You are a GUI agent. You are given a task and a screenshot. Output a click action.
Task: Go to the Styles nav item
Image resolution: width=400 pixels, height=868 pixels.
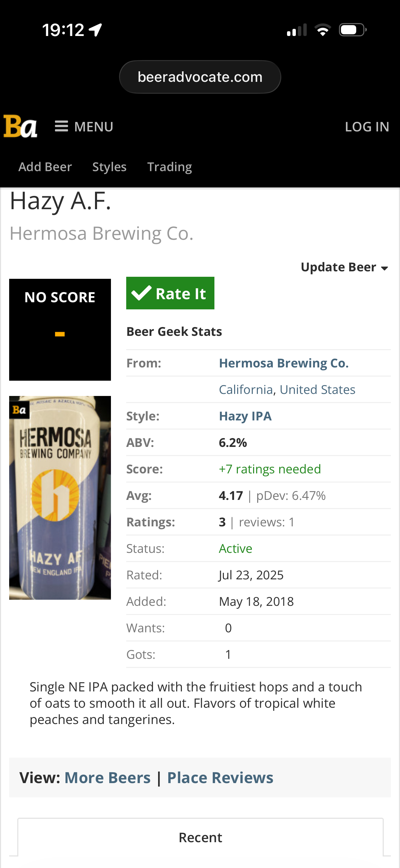click(x=109, y=167)
